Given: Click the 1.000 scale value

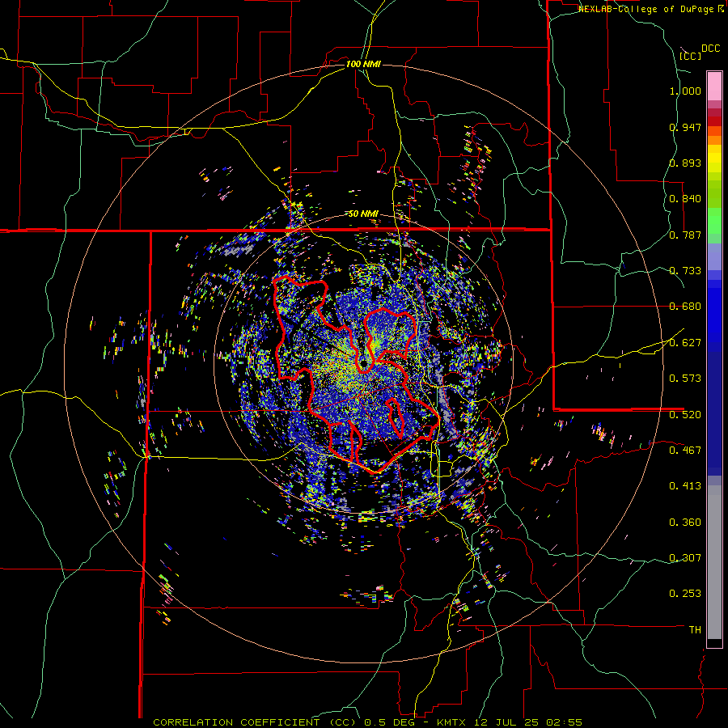Looking at the screenshot, I should coord(685,91).
